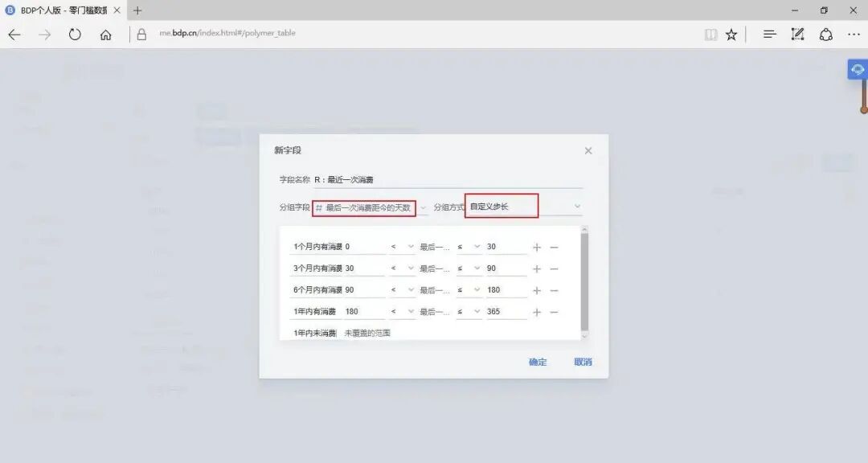Open the blue feedback widget on right edge

(x=857, y=69)
